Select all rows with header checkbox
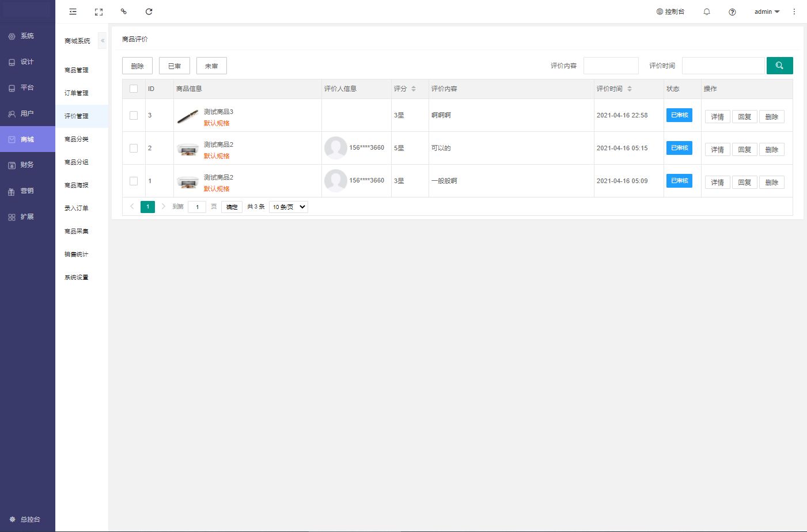 pyautogui.click(x=134, y=89)
